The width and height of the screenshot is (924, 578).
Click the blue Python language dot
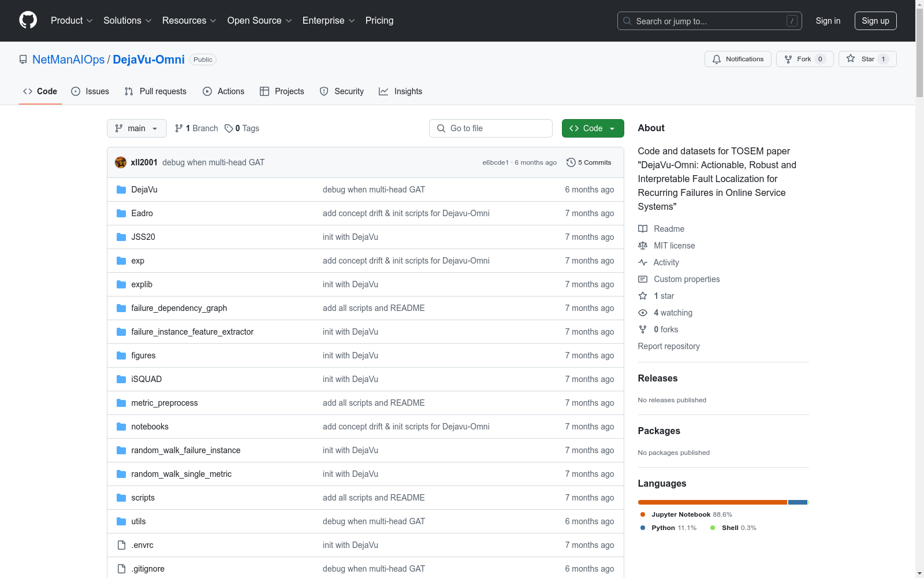pyautogui.click(x=643, y=528)
